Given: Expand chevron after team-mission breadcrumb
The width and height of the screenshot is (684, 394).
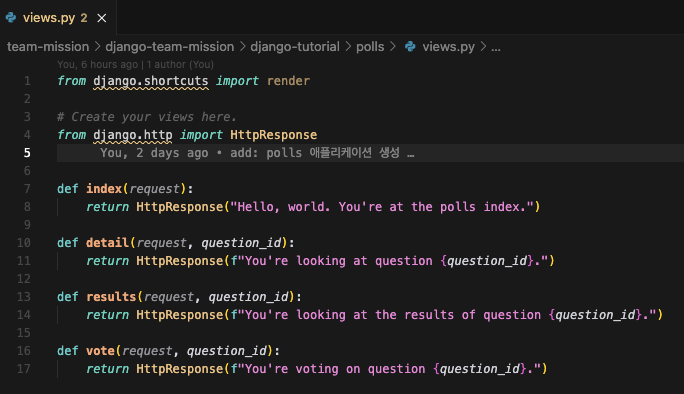Looking at the screenshot, I should pyautogui.click(x=97, y=46).
